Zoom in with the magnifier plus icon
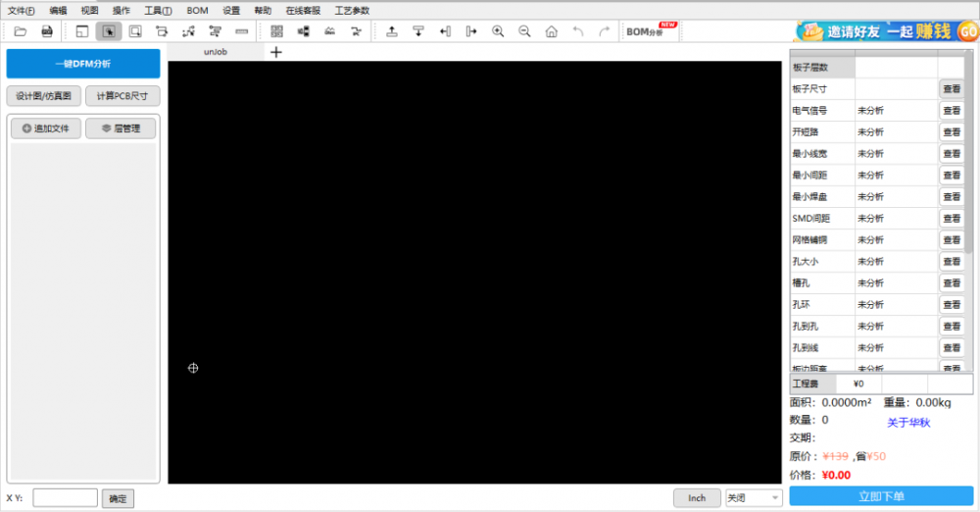 coord(498,31)
